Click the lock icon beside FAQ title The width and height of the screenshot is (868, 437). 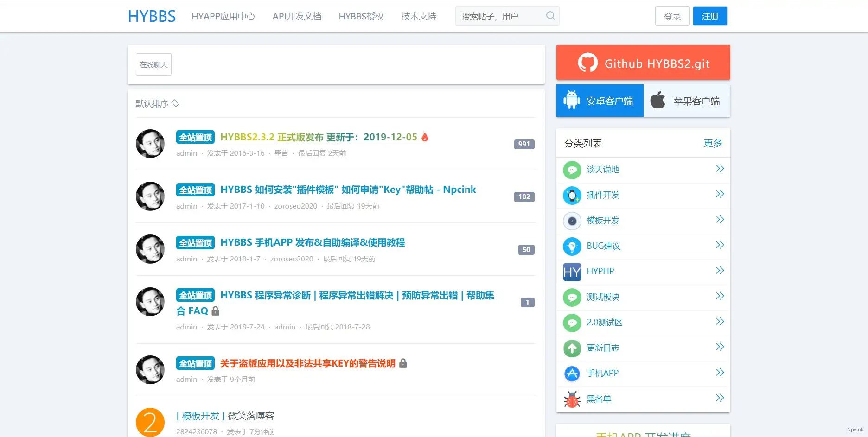[x=215, y=310]
